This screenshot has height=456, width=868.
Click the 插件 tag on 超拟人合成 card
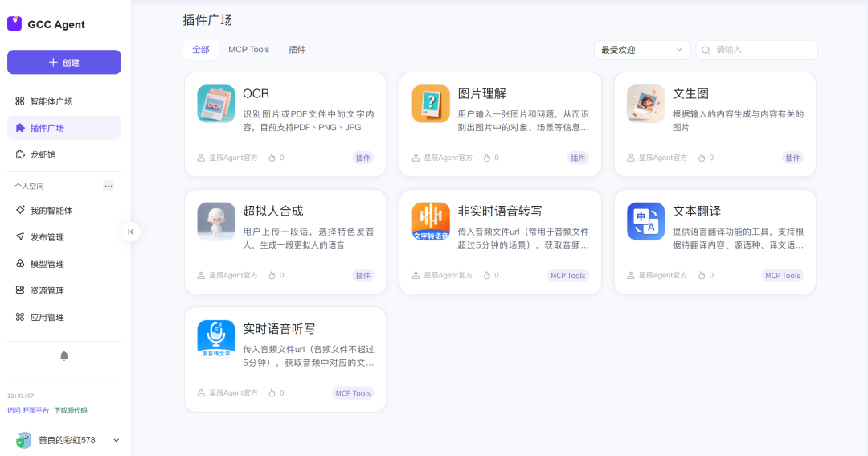click(363, 275)
